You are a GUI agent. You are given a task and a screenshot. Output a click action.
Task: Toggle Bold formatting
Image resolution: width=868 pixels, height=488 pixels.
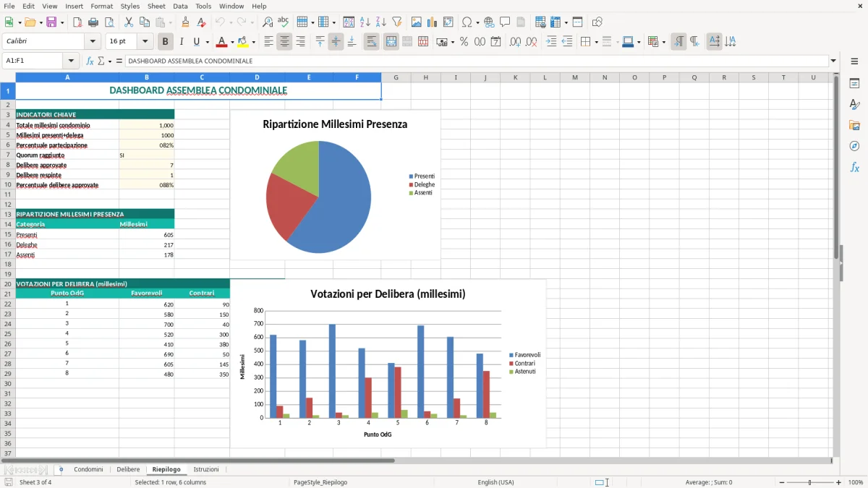click(166, 42)
